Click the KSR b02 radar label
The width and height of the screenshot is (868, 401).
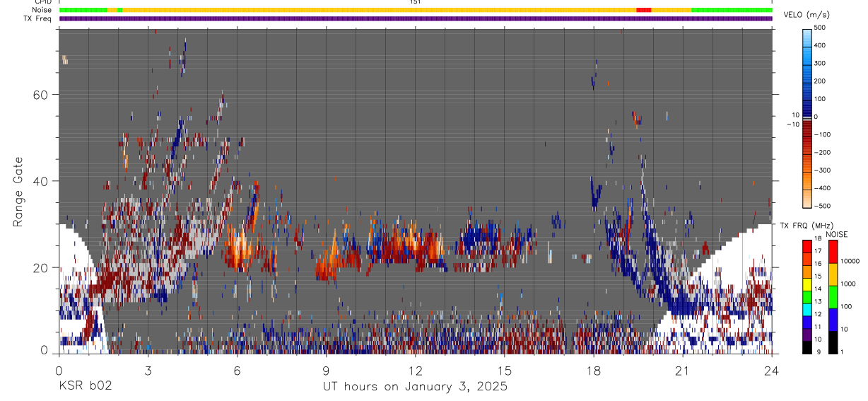(85, 386)
